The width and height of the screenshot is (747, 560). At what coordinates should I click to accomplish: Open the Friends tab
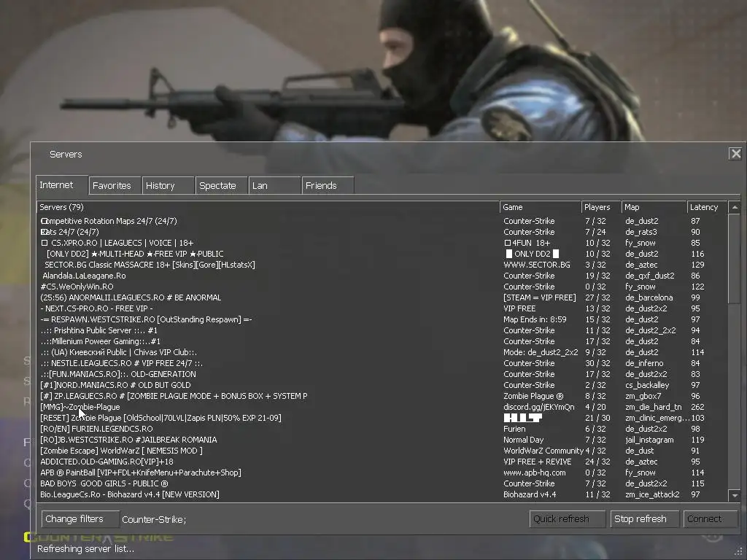pos(328,186)
